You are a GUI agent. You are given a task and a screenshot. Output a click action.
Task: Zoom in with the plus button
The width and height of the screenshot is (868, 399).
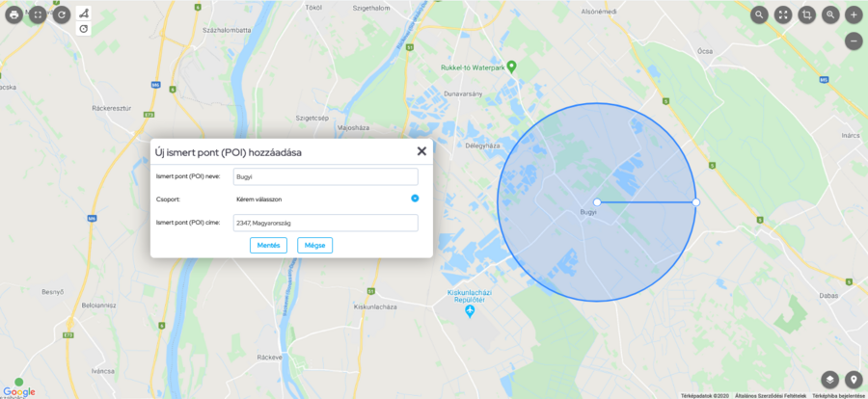coord(854,15)
